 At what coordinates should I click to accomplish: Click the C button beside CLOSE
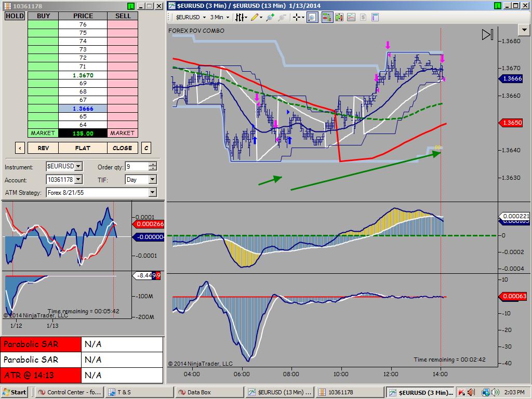(x=146, y=148)
